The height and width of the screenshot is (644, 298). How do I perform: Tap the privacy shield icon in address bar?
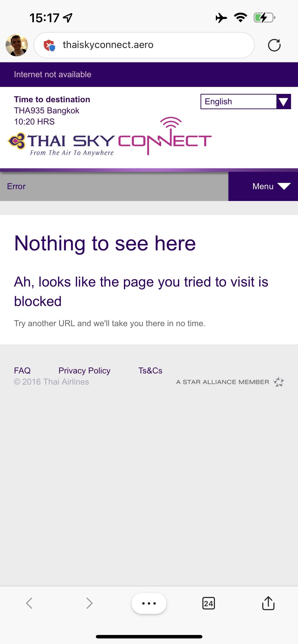tap(49, 45)
